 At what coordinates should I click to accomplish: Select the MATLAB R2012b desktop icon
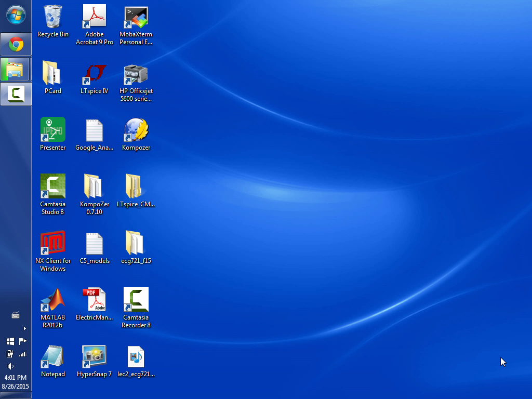point(53,300)
